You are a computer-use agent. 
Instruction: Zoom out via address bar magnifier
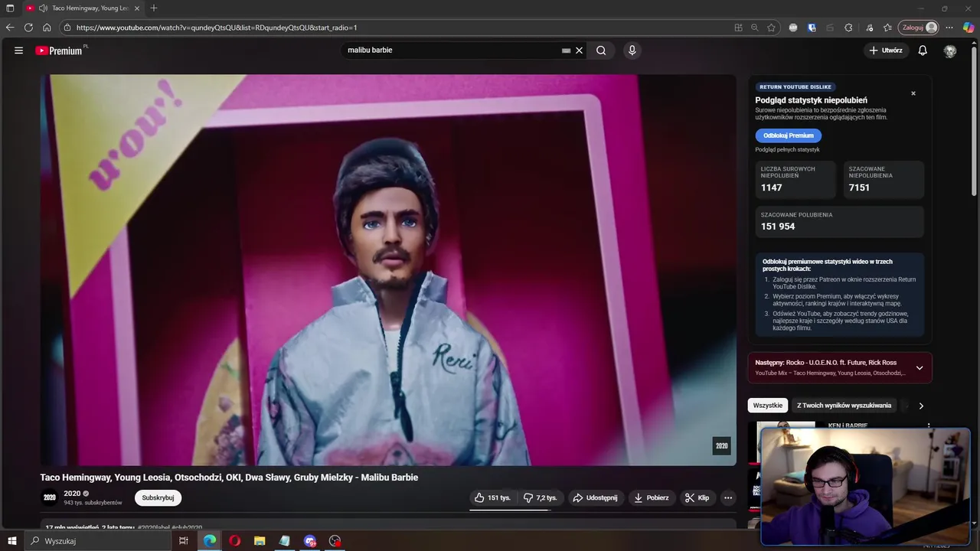(754, 28)
